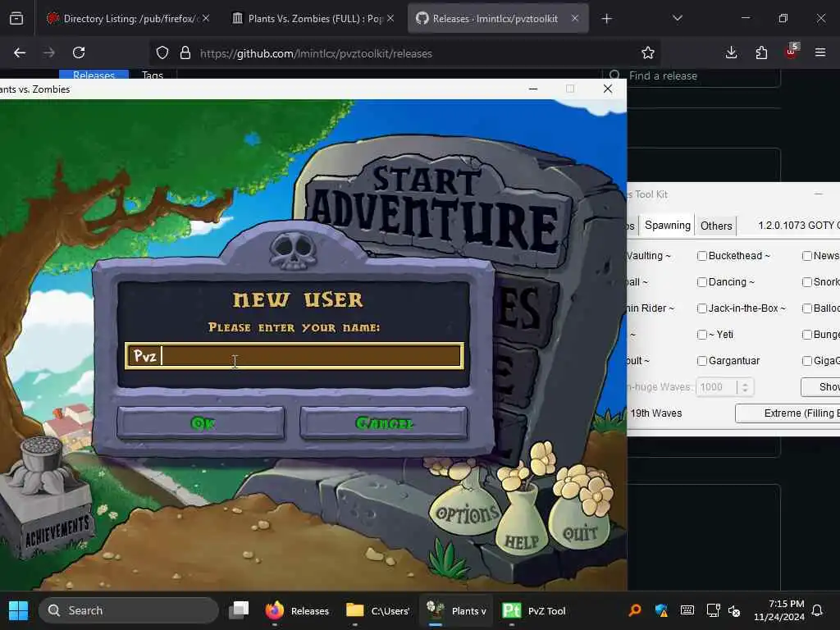The height and width of the screenshot is (630, 840).
Task: Open the tracking protection shield icon
Action: coord(162,52)
